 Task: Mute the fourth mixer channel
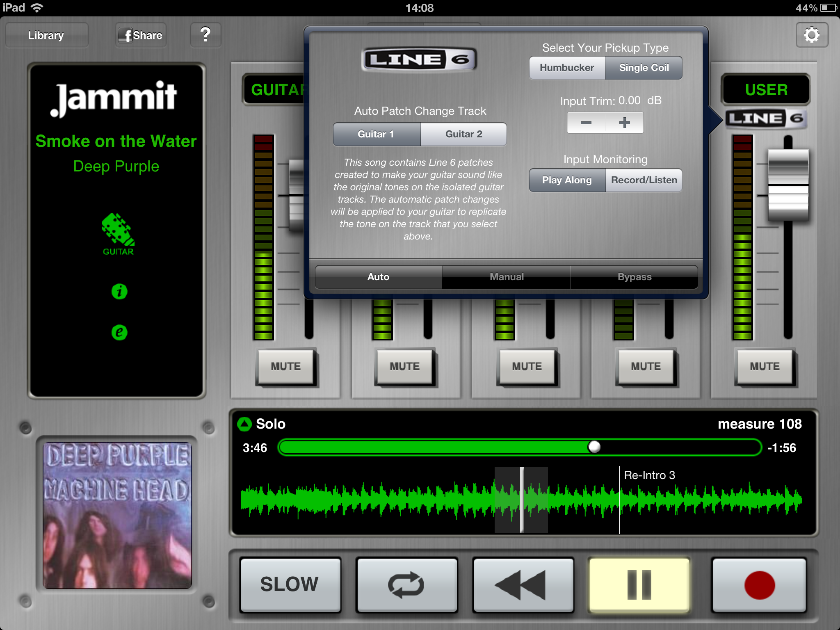pos(646,366)
